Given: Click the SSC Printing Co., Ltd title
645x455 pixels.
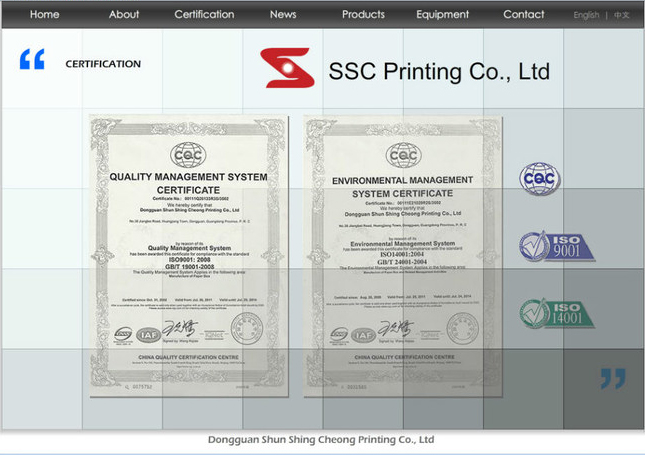Looking at the screenshot, I should (439, 72).
